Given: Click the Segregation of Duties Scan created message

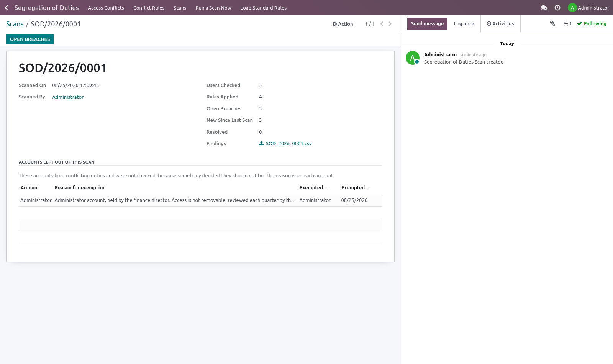Looking at the screenshot, I should coord(464,62).
